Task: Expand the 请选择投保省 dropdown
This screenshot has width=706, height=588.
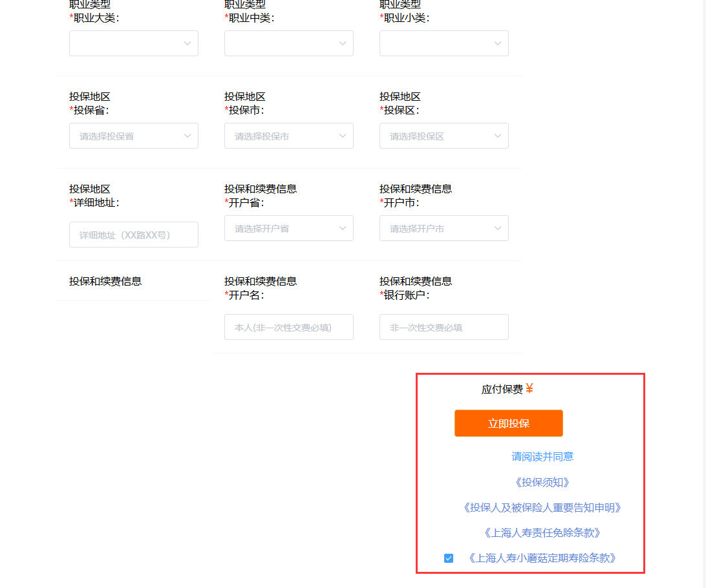Action: (x=134, y=136)
